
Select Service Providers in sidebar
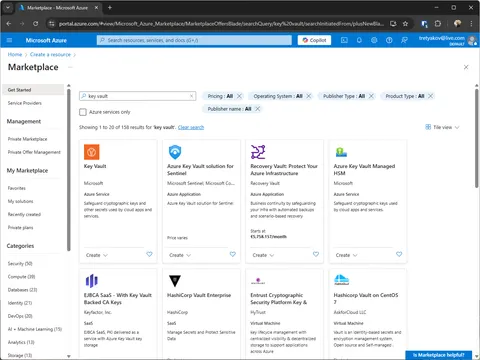point(25,103)
